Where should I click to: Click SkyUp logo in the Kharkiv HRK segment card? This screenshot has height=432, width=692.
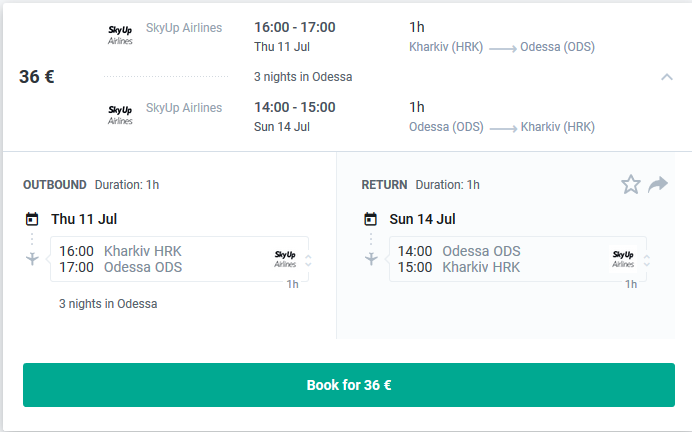(x=286, y=258)
